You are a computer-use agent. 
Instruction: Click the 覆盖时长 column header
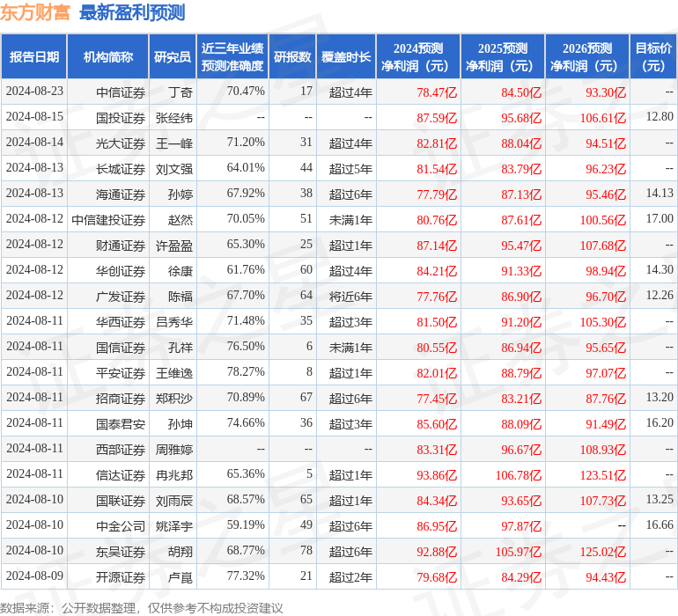coord(346,56)
